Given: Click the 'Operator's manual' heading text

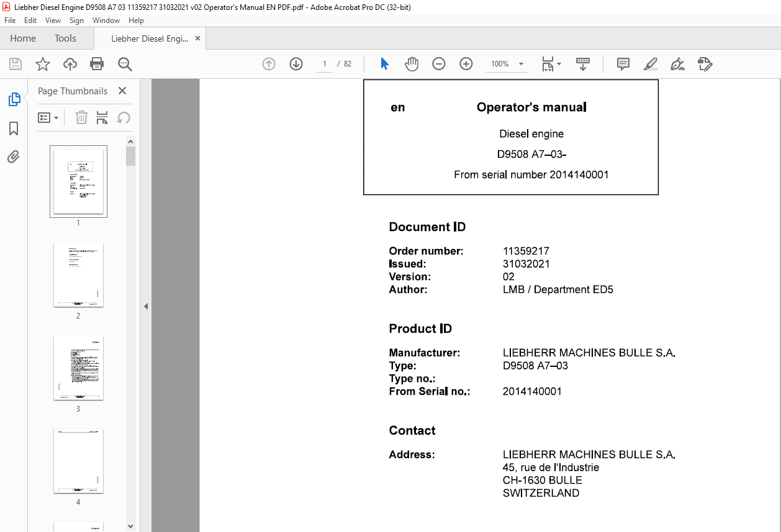Looking at the screenshot, I should click(531, 107).
